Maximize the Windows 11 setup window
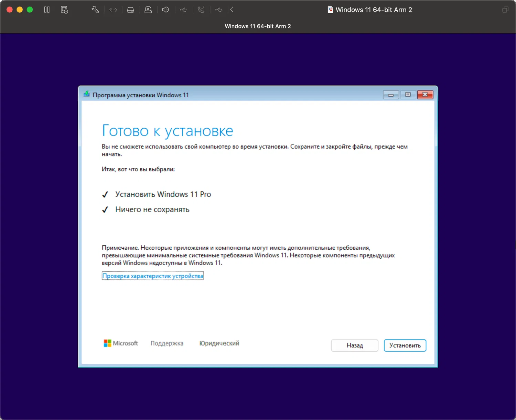Viewport: 516px width, 420px height. [408, 95]
